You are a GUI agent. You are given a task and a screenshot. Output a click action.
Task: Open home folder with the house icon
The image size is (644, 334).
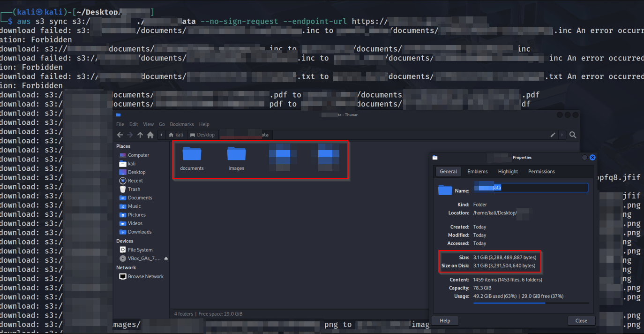click(x=150, y=135)
